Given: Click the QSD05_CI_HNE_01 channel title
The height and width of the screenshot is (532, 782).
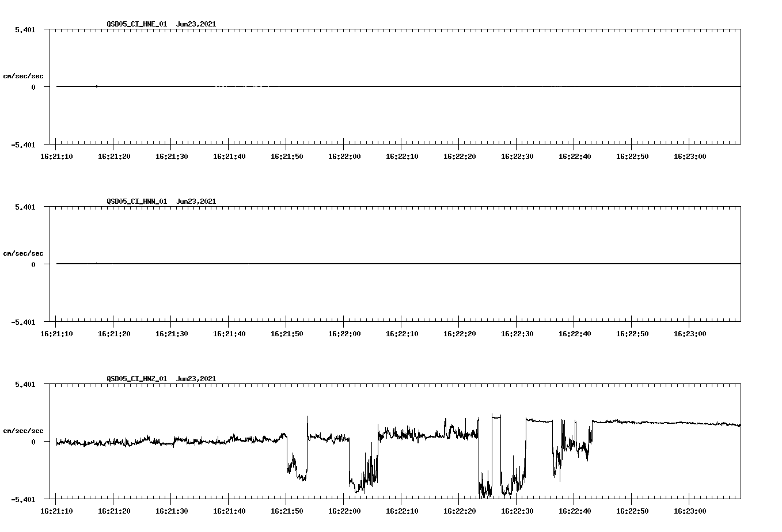Looking at the screenshot, I should tap(137, 24).
